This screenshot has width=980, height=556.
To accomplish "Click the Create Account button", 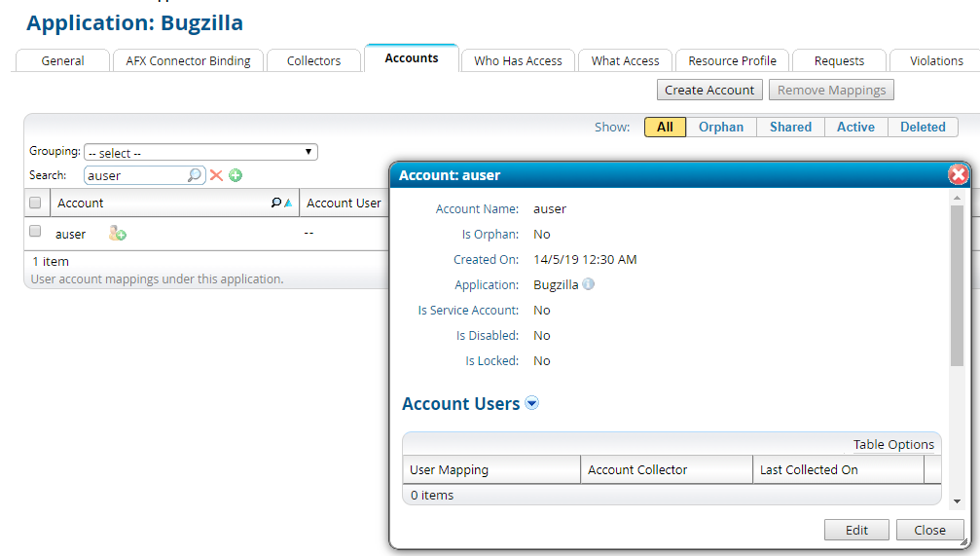I will (709, 91).
